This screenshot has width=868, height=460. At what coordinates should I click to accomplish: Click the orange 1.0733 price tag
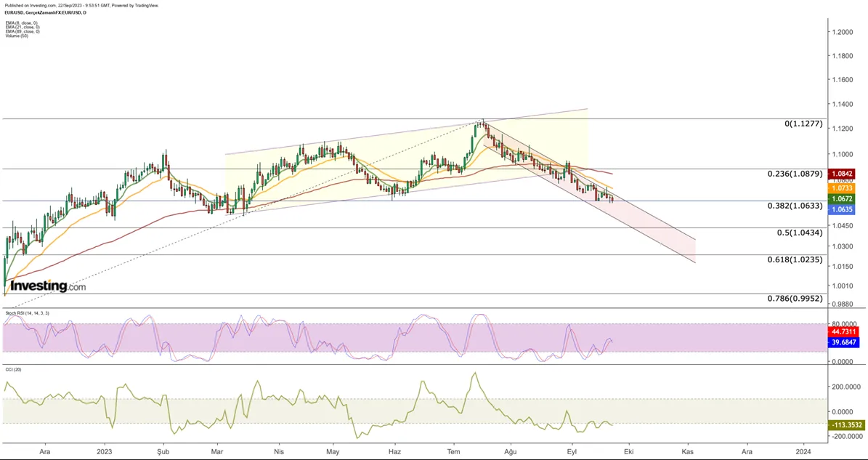pos(842,188)
